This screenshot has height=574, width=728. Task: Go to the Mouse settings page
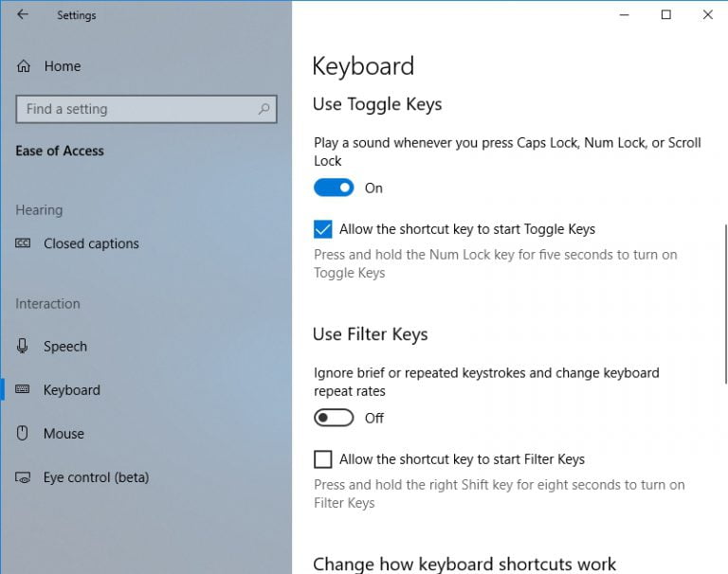pos(64,434)
